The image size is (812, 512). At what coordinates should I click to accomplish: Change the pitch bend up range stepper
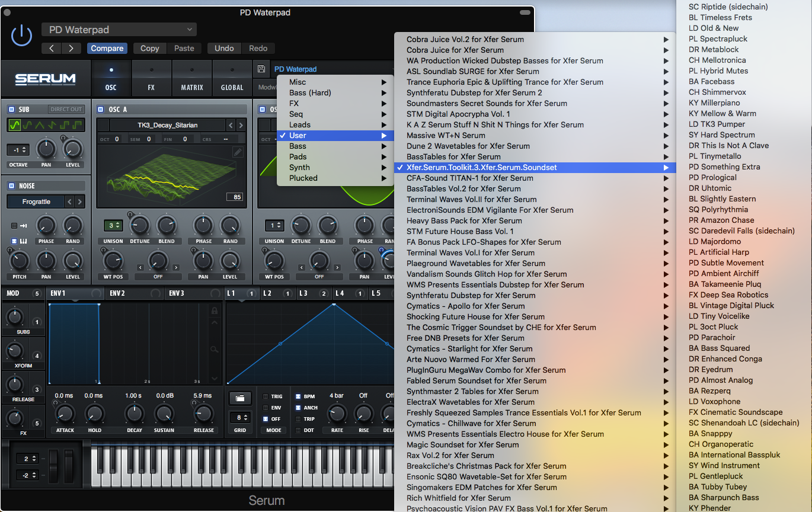point(27,459)
